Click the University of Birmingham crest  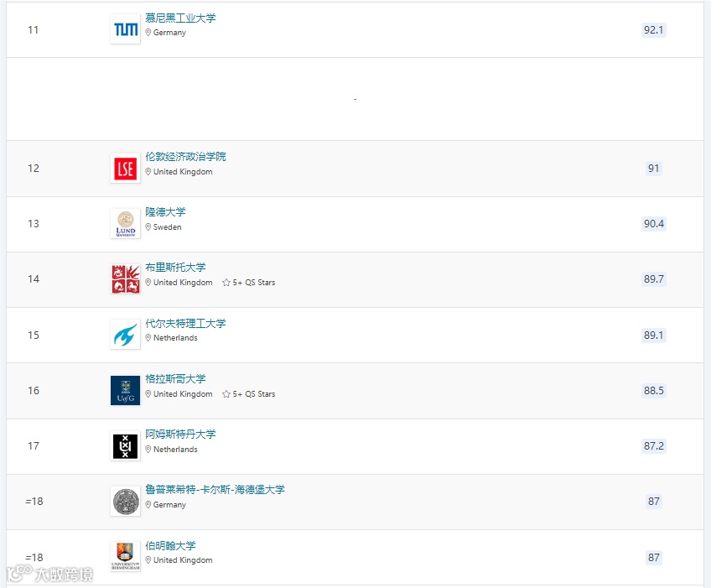click(125, 556)
